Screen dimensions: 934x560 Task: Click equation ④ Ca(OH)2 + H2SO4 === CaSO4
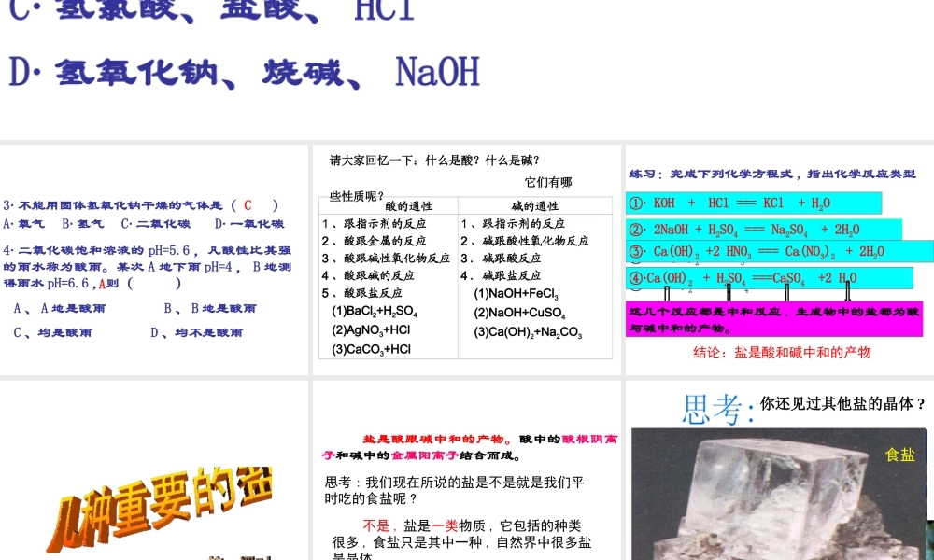[x=769, y=278]
